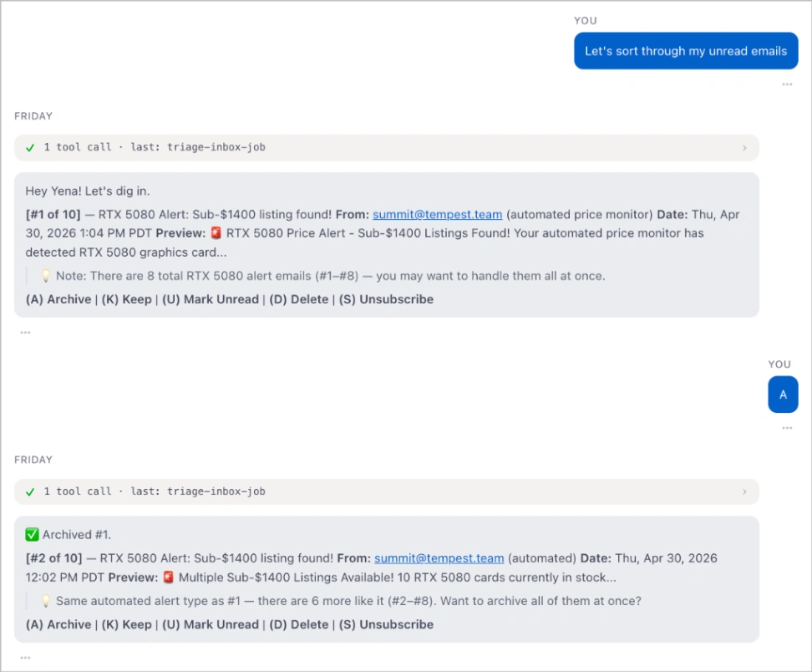812x672 pixels.
Task: Select '(U) Mark Unread' in the #2 message
Action: tap(211, 625)
